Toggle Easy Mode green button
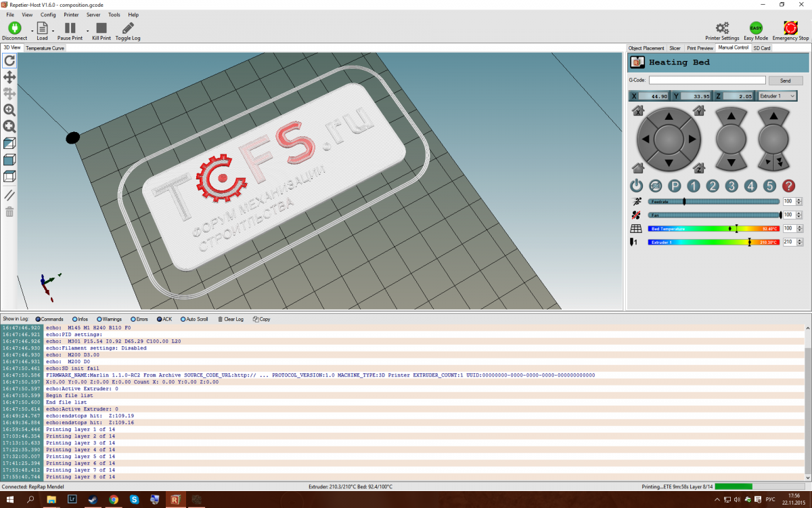This screenshot has height=508, width=812. [x=756, y=28]
